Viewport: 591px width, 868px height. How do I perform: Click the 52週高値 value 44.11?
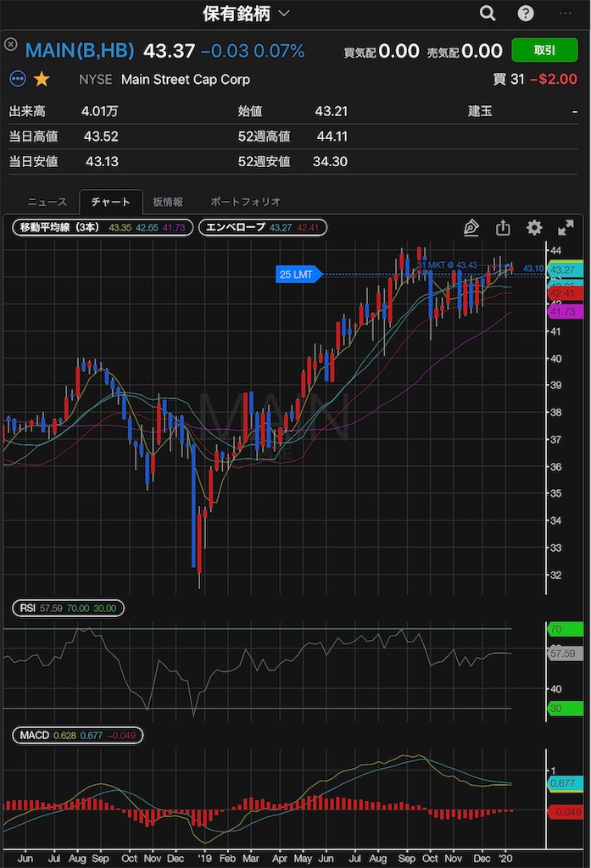click(x=332, y=136)
